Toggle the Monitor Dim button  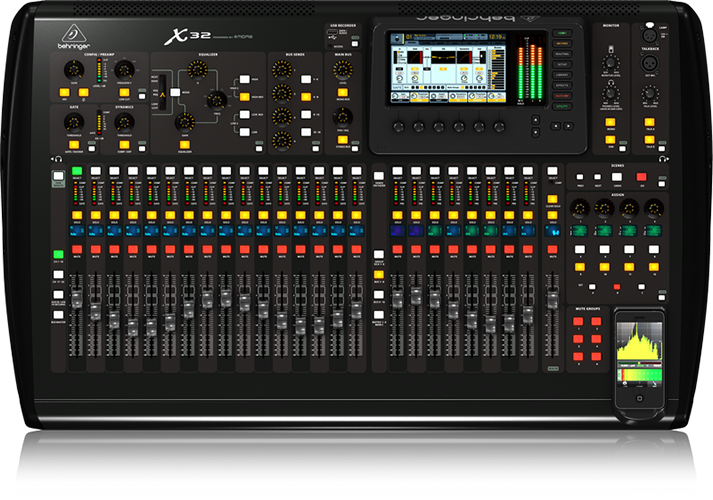click(610, 140)
